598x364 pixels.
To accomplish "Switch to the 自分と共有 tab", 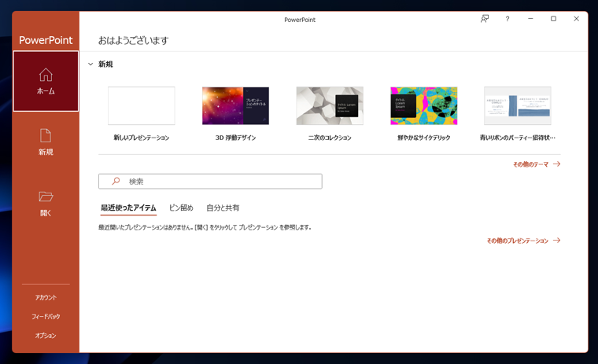I will [223, 208].
